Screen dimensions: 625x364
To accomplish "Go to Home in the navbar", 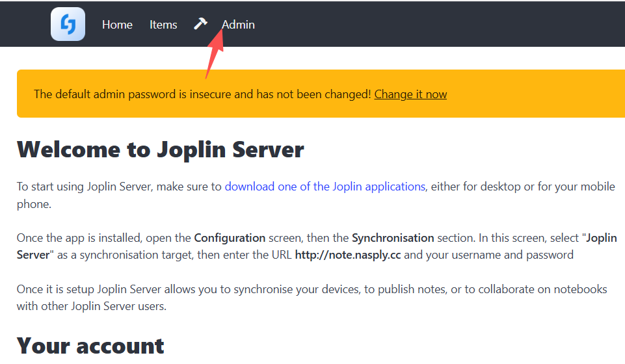I will (x=117, y=25).
